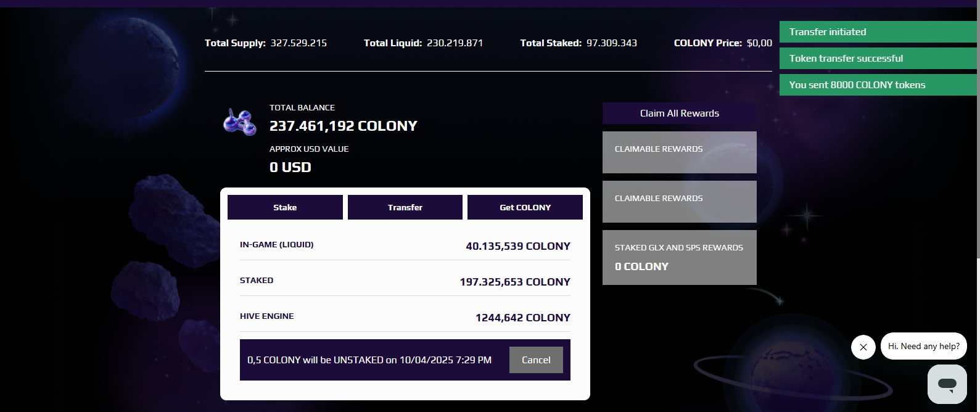Select the Hive Engine balance 1244,642 COLONY

click(523, 318)
